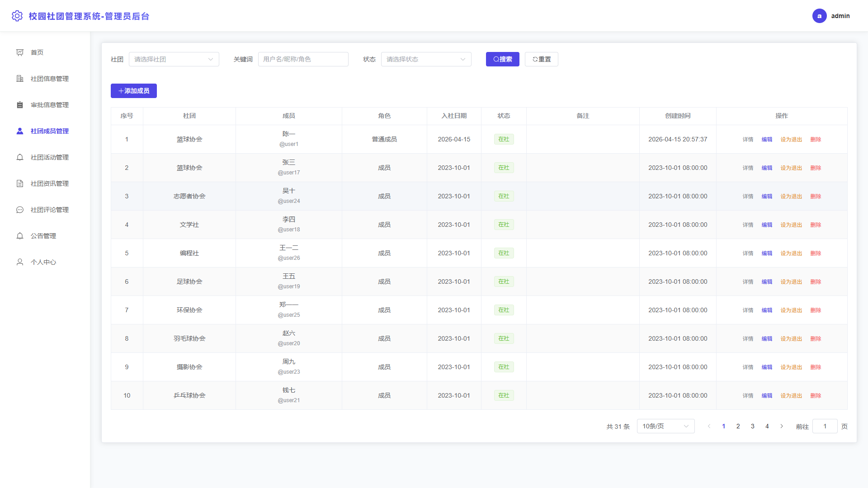Click 删除 for 张三 row
Viewport: 868px width, 488px height.
816,168
